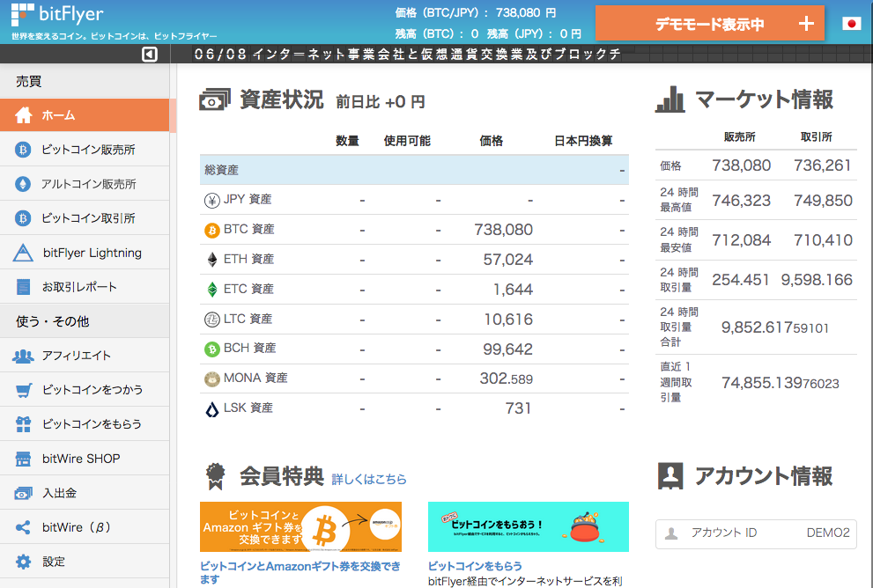Click the 会員特典 award ribbon icon
Viewport: 873px width, 588px height.
(216, 477)
